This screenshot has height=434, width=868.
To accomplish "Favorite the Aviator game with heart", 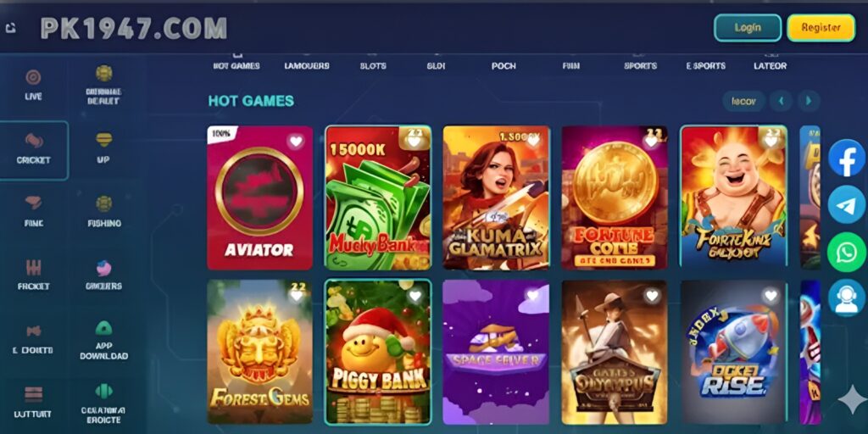I will click(x=296, y=142).
